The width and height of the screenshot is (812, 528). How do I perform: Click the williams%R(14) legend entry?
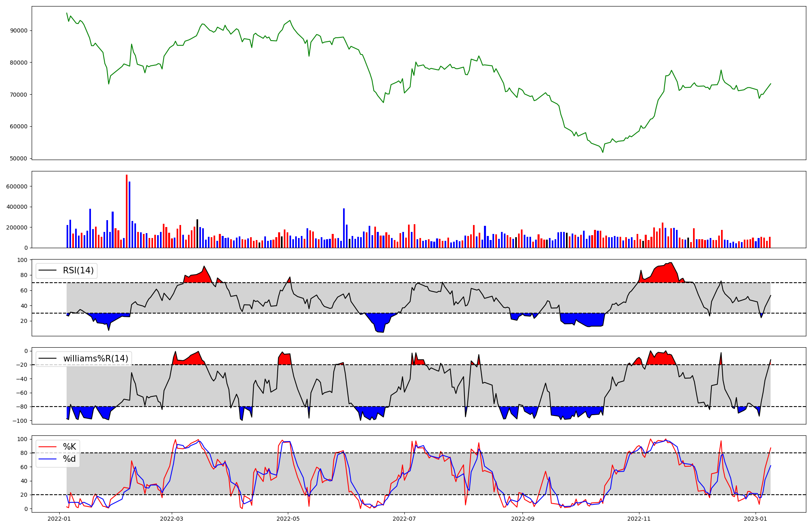[x=95, y=359]
